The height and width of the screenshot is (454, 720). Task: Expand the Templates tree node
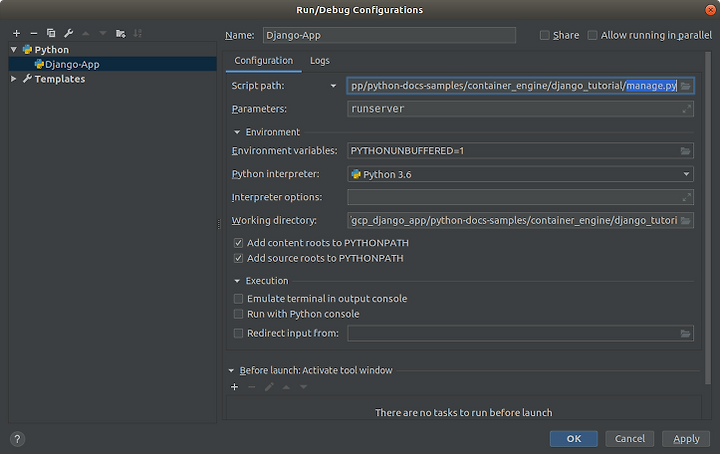tap(14, 79)
